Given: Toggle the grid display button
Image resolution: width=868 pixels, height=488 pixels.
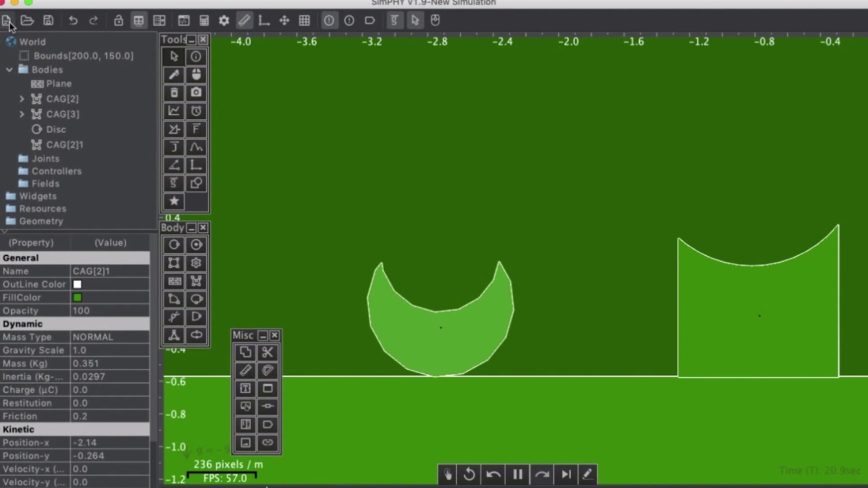Looking at the screenshot, I should click(x=304, y=21).
